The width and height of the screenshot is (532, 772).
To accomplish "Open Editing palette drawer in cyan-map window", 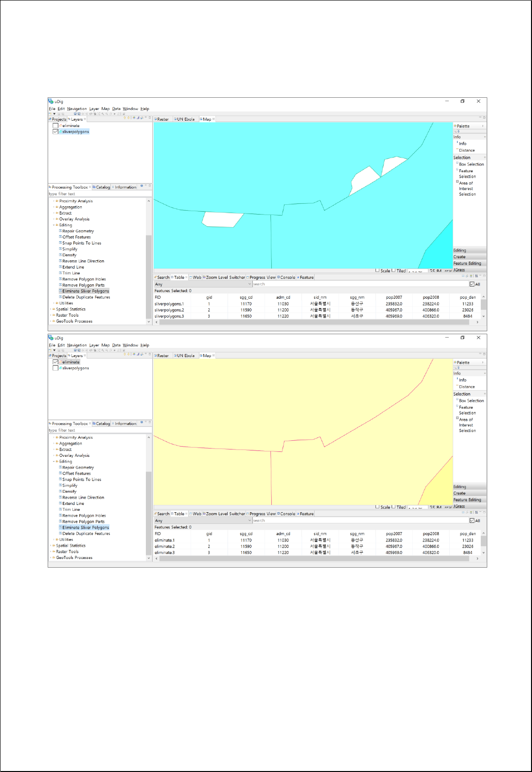I will 469,250.
